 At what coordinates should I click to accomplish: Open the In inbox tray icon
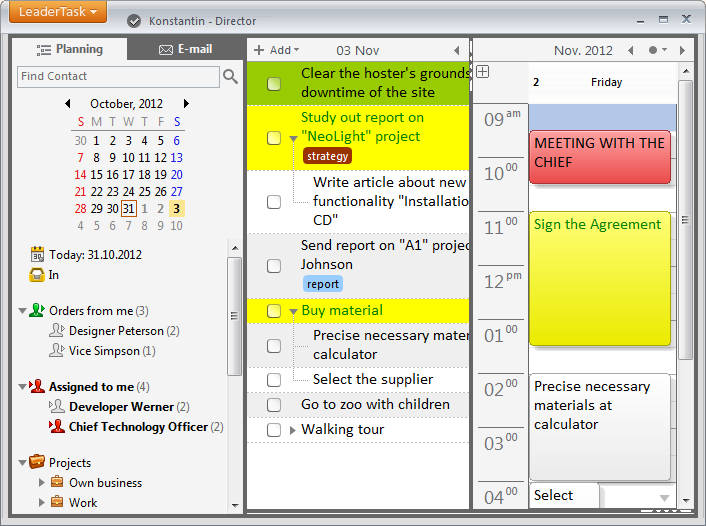point(38,274)
